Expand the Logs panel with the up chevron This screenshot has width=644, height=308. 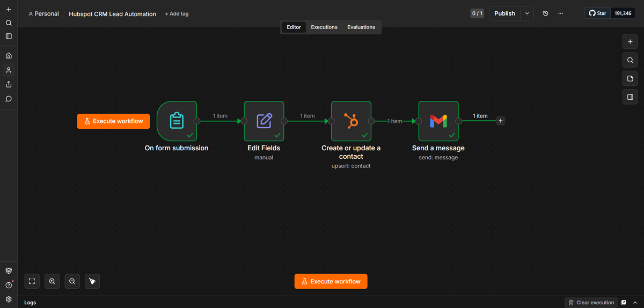coord(635,303)
